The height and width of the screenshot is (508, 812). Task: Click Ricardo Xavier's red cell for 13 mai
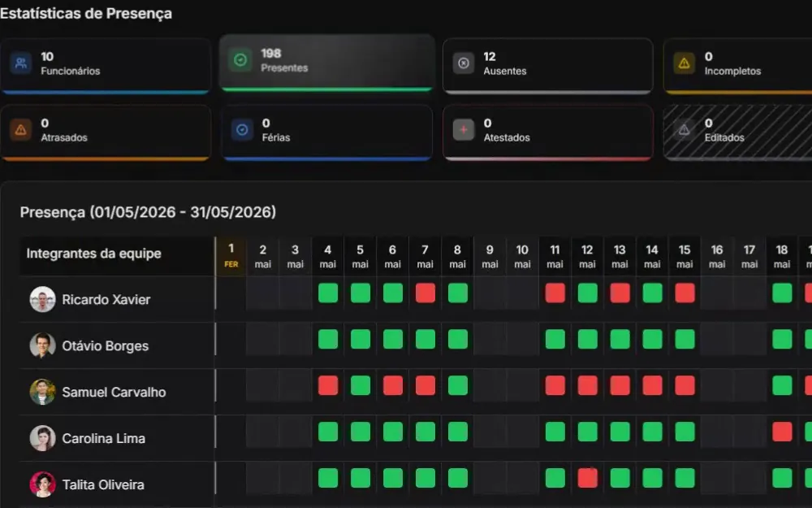click(620, 293)
